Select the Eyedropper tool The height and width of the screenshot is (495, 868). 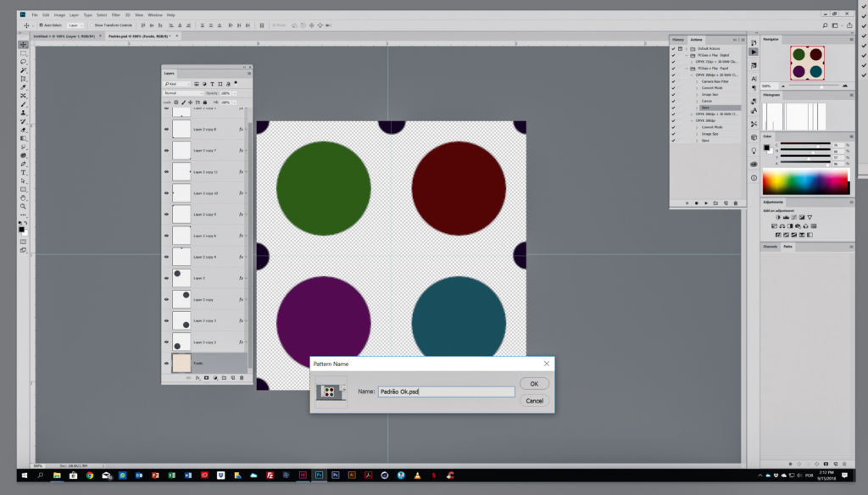(x=23, y=87)
